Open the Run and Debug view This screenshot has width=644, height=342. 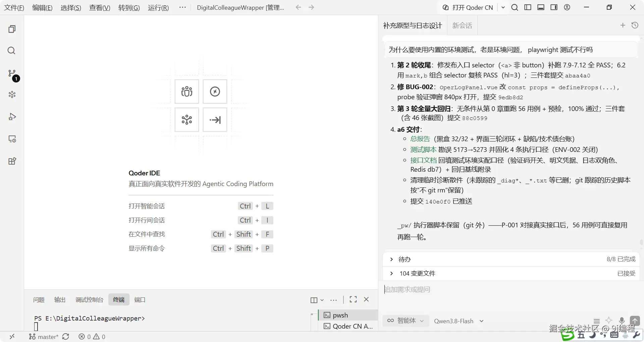[x=12, y=117]
